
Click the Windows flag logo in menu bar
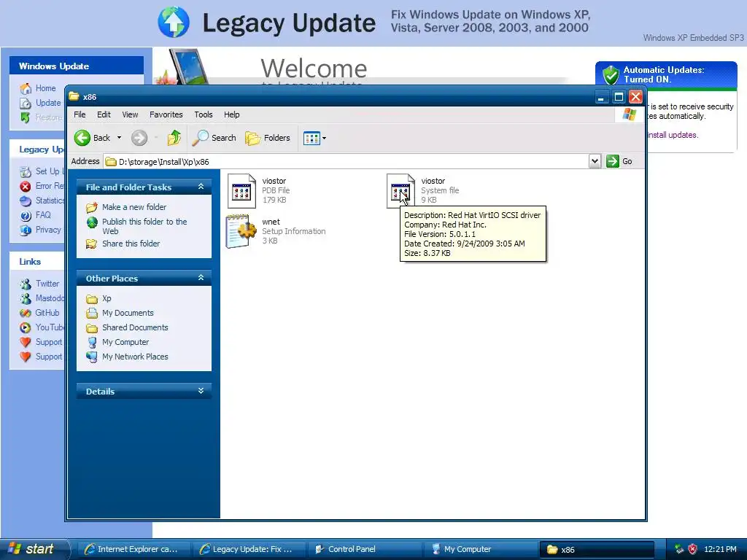coord(630,114)
